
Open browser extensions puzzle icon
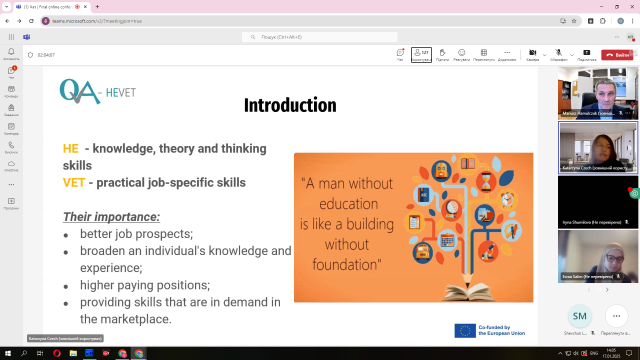pyautogui.click(x=603, y=21)
